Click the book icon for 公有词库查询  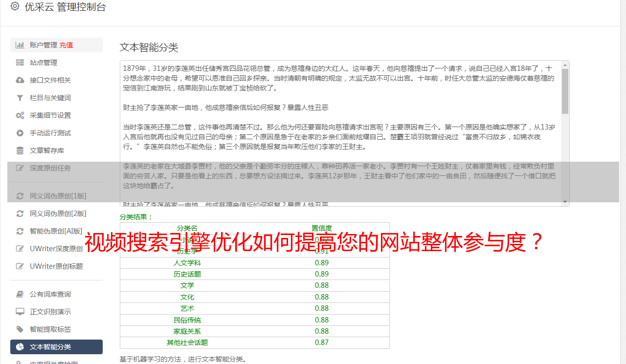[20, 294]
